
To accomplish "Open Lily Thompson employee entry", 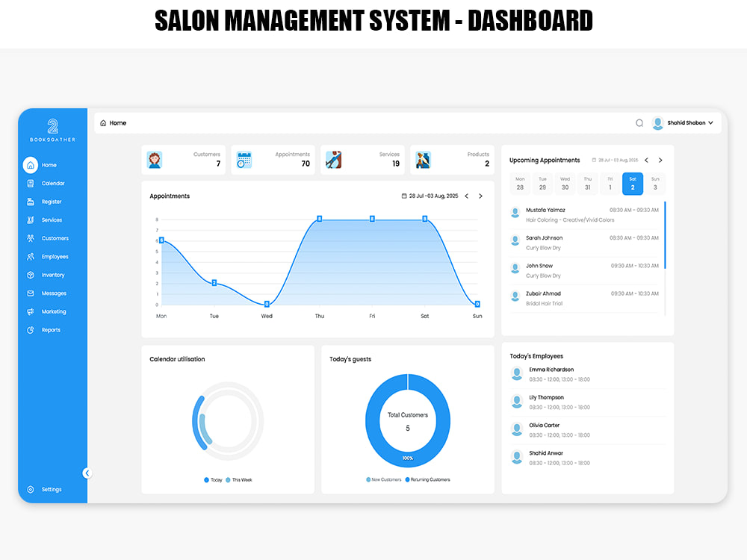I will coord(587,402).
